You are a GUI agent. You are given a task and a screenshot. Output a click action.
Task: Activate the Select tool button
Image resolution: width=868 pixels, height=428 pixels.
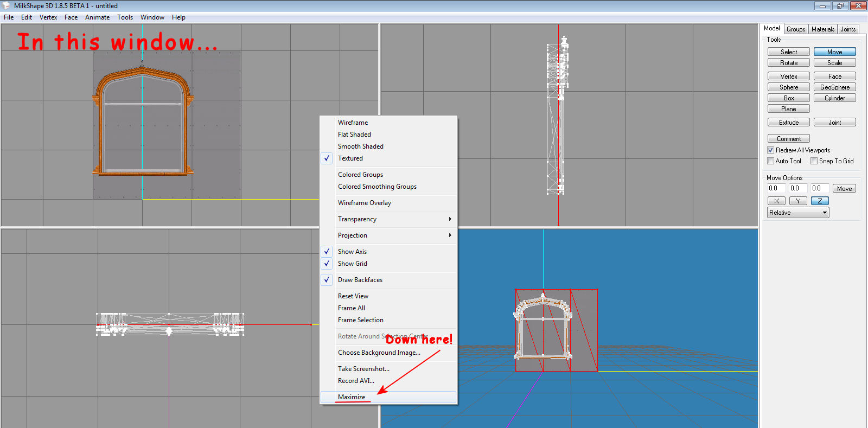[789, 52]
